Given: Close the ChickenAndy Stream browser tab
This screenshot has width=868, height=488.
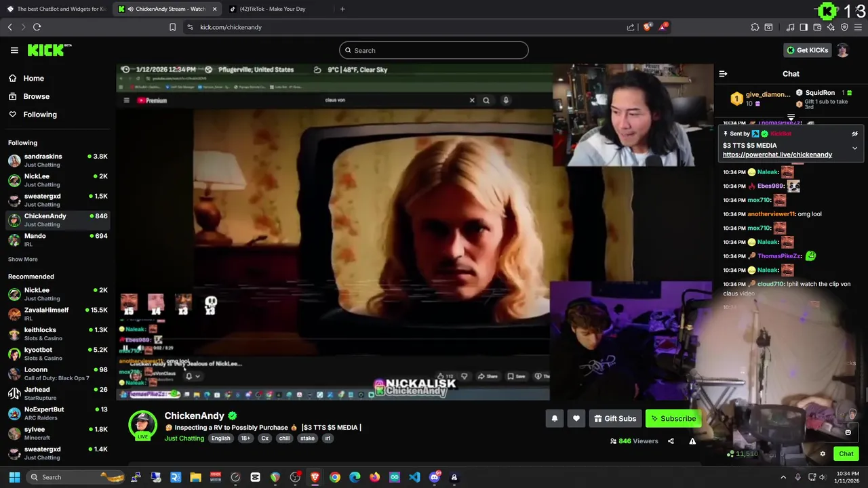Looking at the screenshot, I should (x=214, y=9).
